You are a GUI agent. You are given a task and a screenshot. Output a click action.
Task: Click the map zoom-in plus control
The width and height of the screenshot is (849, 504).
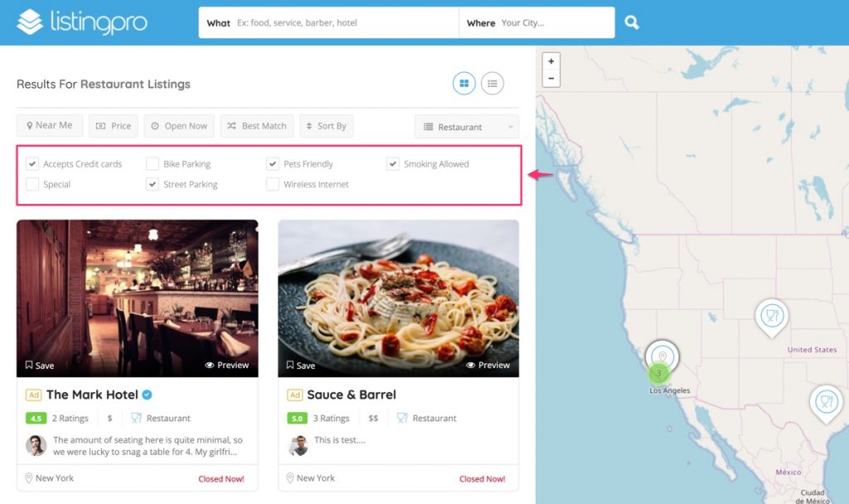pos(551,61)
